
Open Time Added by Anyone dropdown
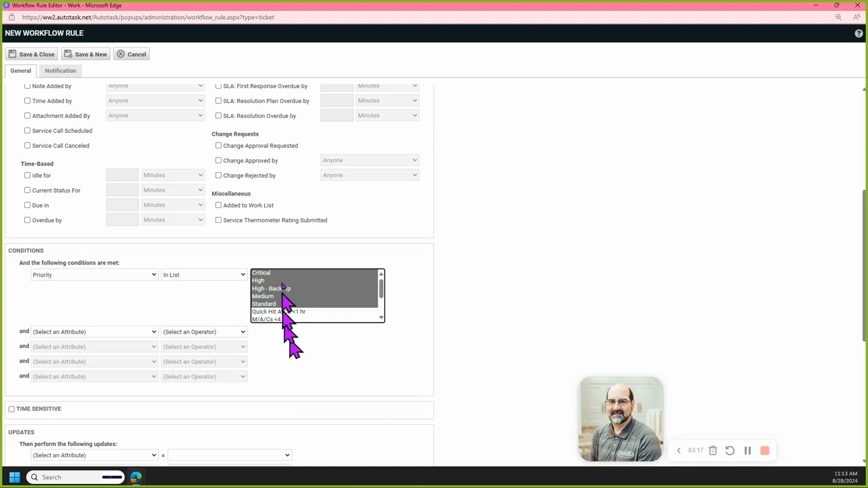click(155, 101)
